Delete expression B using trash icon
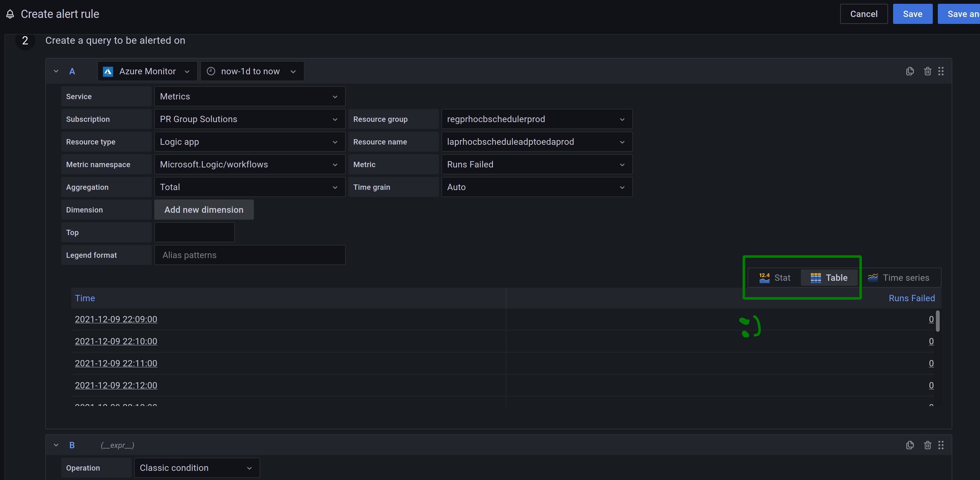Viewport: 980px width, 480px height. [x=927, y=445]
